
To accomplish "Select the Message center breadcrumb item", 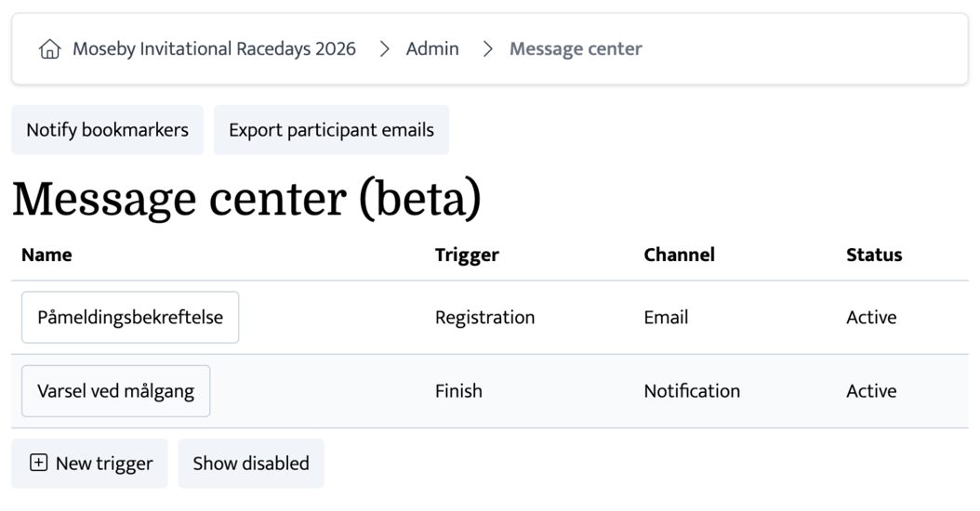I will (x=576, y=49).
